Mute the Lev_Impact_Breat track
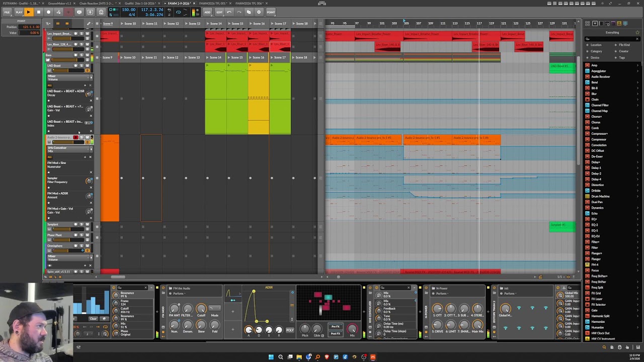 87,34
